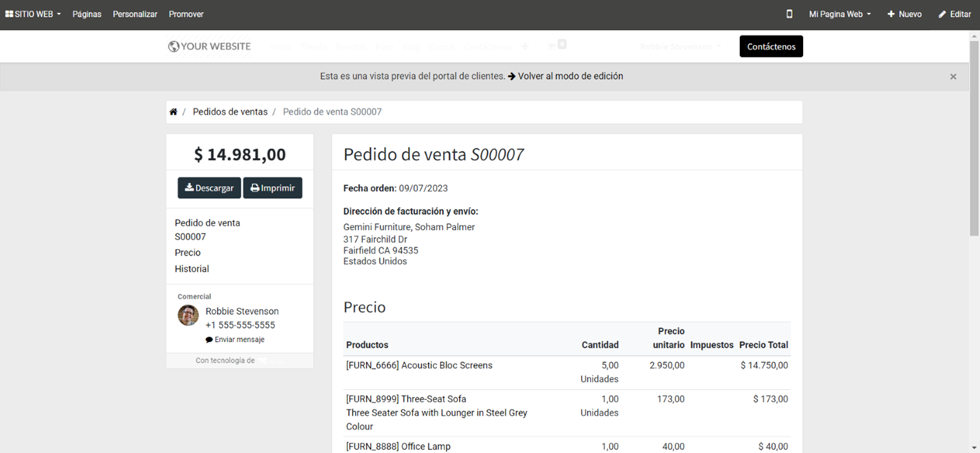This screenshot has height=453, width=980.
Task: Click the Enviar mensaje chat bubble icon
Action: (x=209, y=340)
